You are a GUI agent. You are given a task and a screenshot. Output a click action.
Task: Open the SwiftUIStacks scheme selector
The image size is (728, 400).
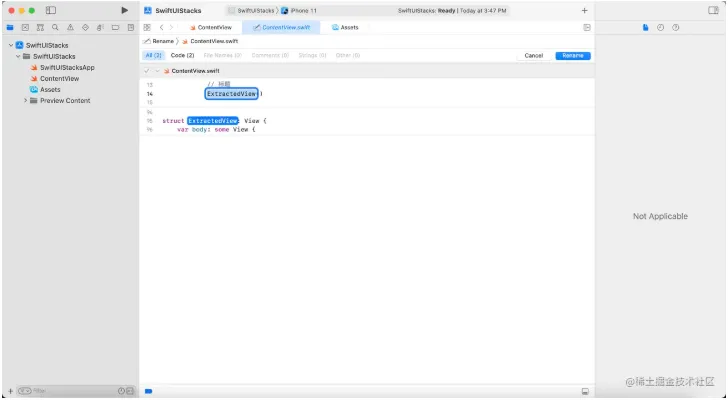(x=253, y=10)
